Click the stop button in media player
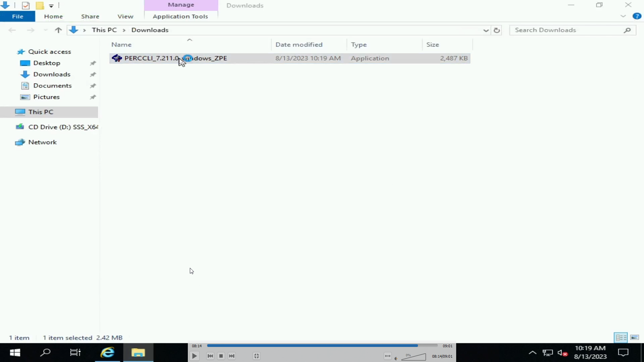The width and height of the screenshot is (644, 362). [x=221, y=356]
